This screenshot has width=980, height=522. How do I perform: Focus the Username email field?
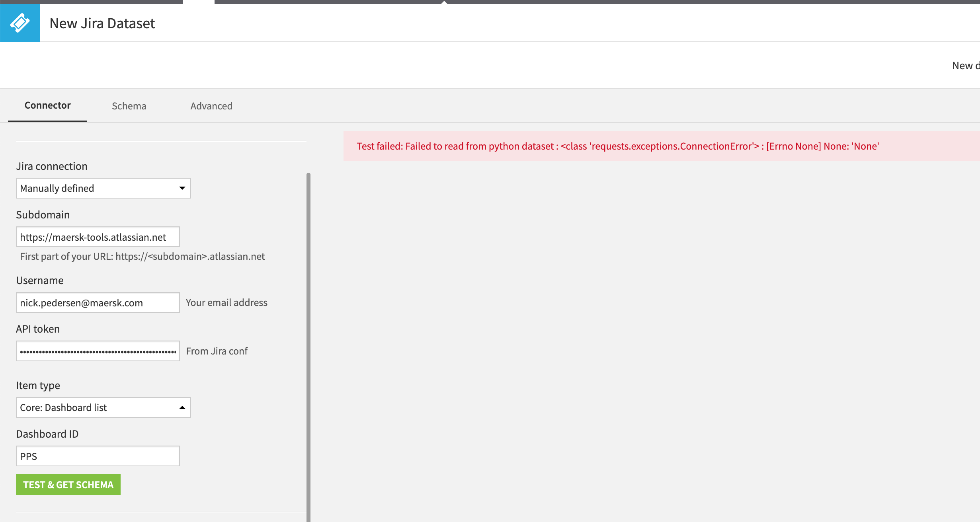pos(98,303)
